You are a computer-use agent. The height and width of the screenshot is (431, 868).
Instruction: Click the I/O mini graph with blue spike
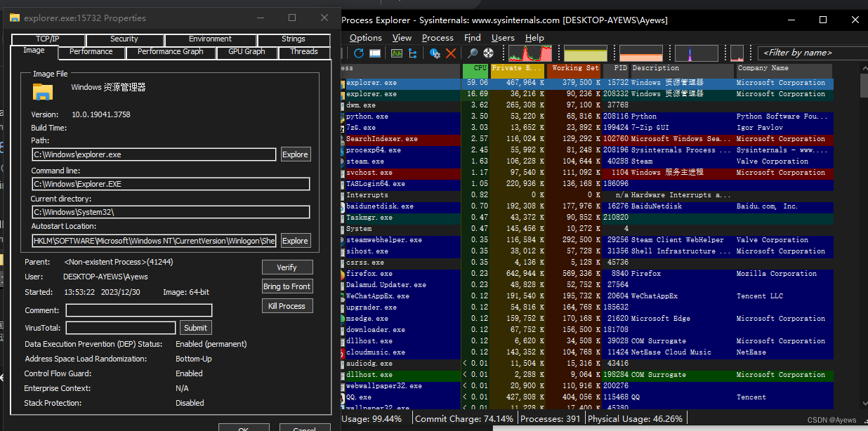coord(697,53)
